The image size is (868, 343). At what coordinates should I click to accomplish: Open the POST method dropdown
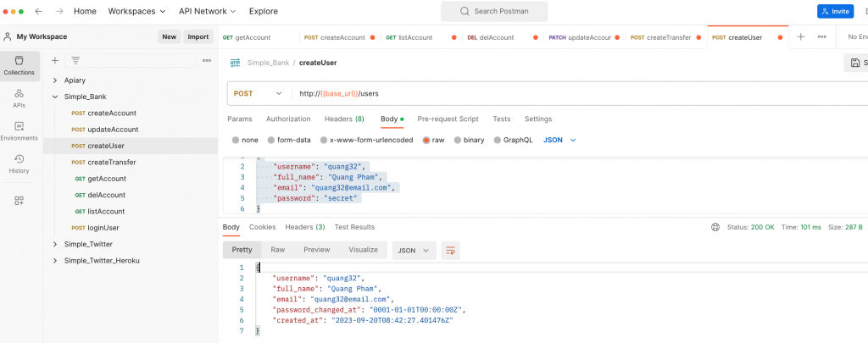coord(259,93)
